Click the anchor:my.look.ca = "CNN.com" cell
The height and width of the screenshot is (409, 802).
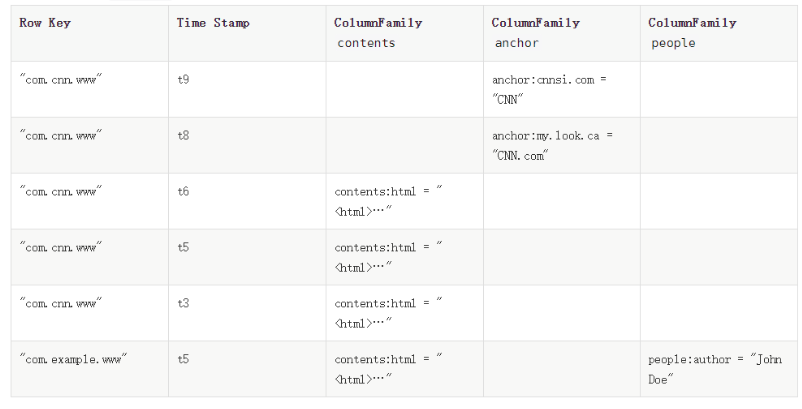(562, 145)
